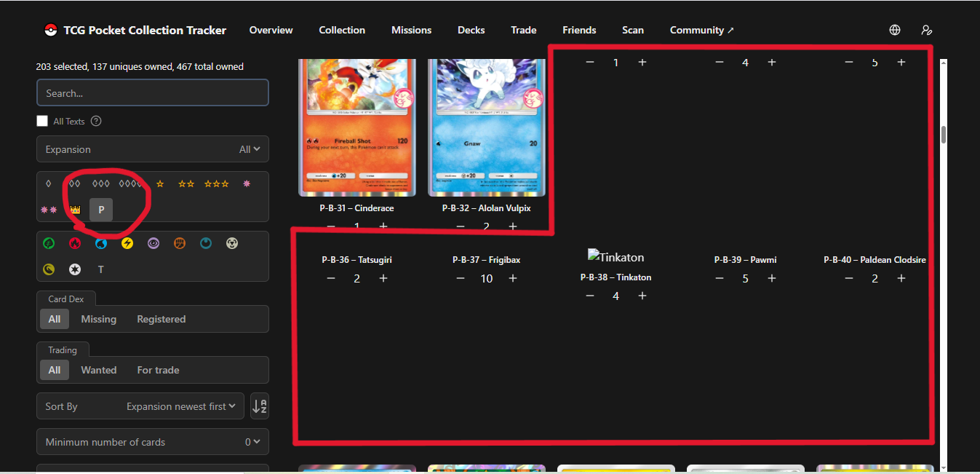
Task: Filter by Psychic energy type
Action: coord(154,243)
